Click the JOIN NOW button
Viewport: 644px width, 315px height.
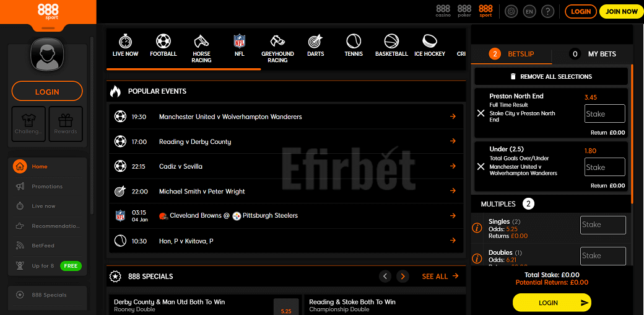click(622, 12)
